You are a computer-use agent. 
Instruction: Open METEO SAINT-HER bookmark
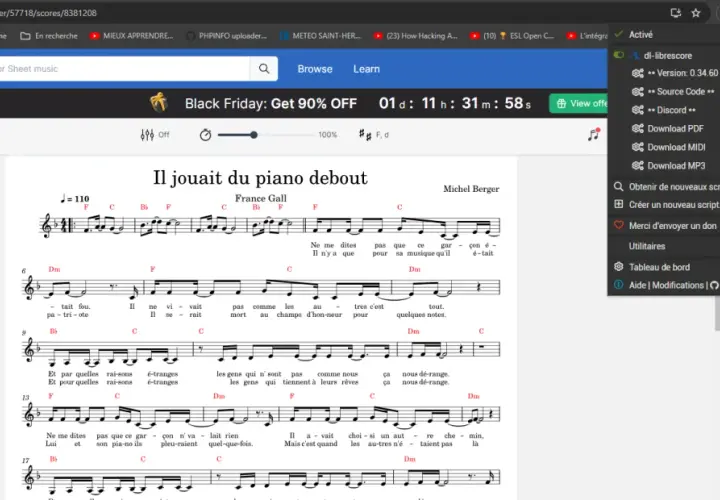tap(321, 36)
